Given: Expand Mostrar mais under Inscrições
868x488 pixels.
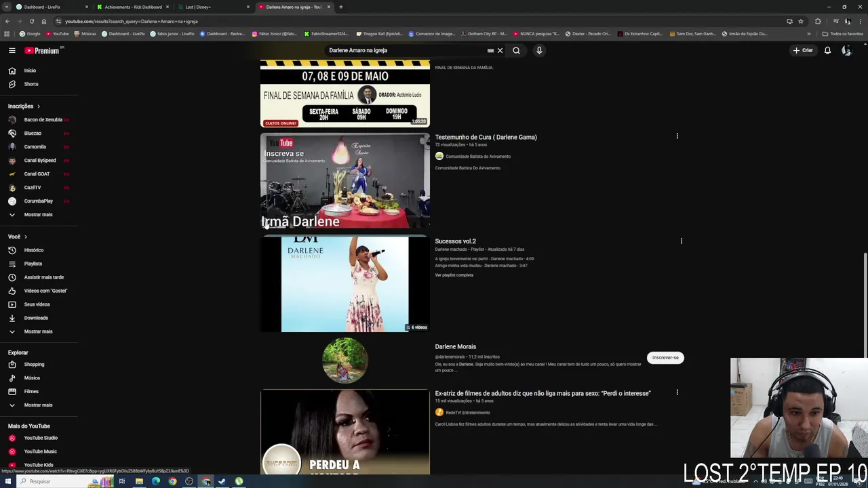Looking at the screenshot, I should (x=39, y=215).
